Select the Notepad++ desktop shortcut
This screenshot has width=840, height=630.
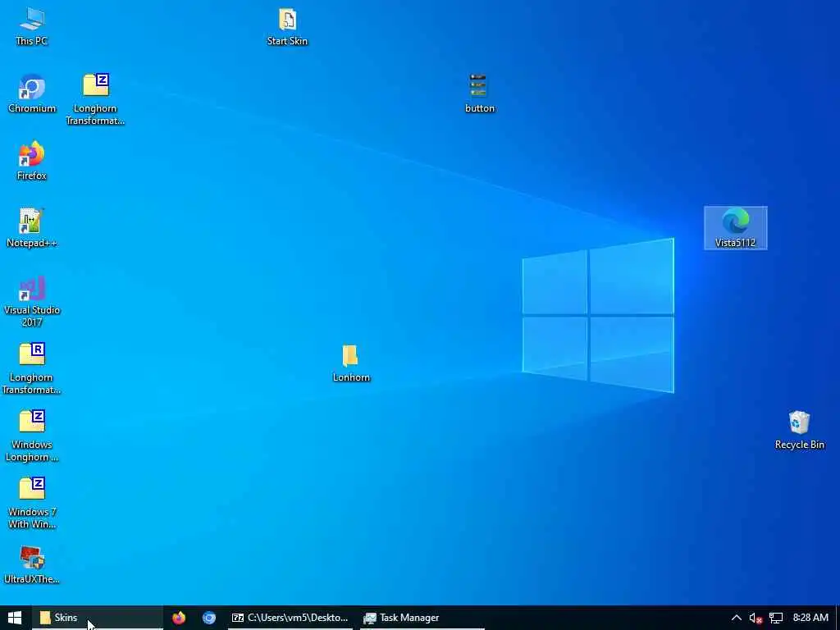[32, 229]
